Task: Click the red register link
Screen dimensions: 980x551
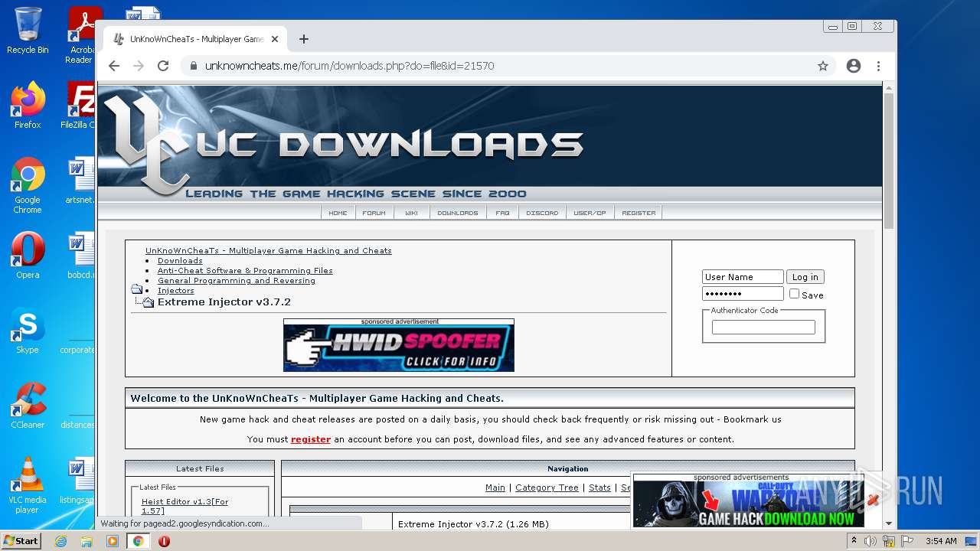Action: click(x=311, y=439)
